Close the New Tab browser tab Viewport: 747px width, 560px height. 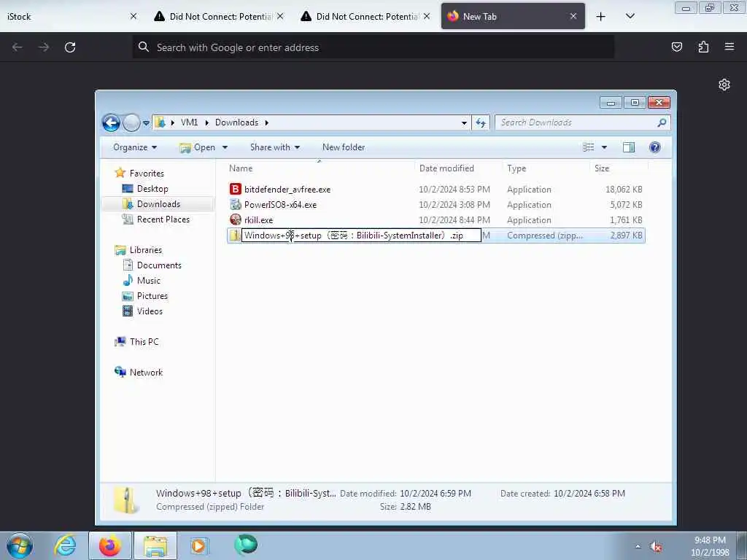pos(573,16)
